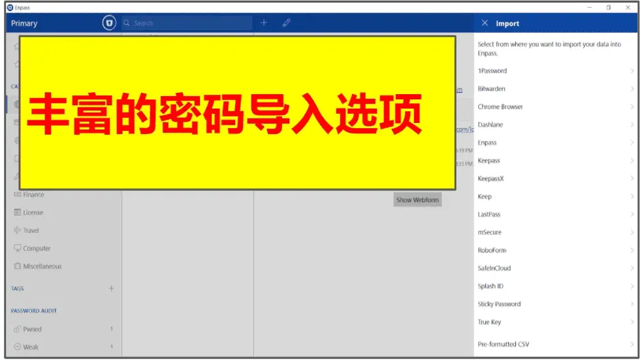Click the Travel airplane icon
The height and width of the screenshot is (361, 644).
click(x=17, y=230)
